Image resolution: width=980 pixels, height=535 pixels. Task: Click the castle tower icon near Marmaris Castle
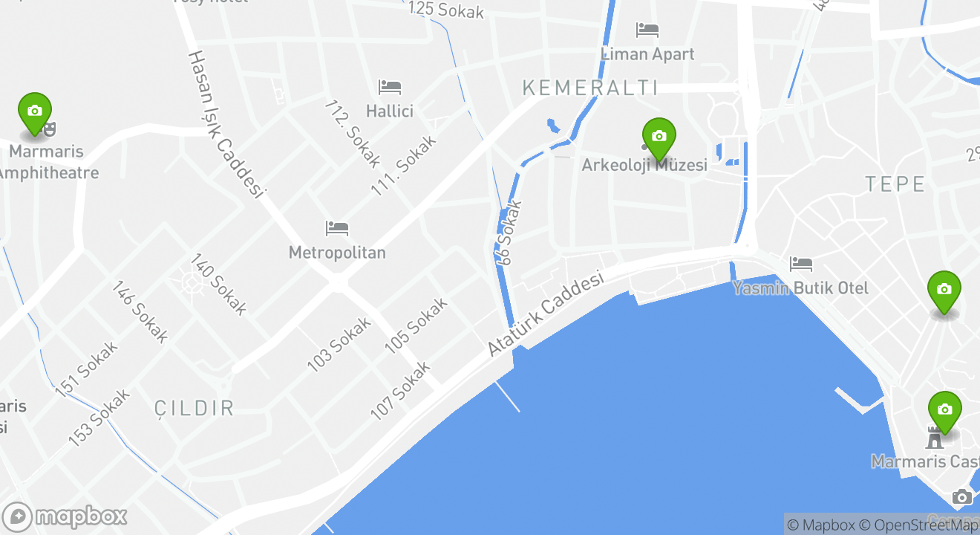[934, 438]
